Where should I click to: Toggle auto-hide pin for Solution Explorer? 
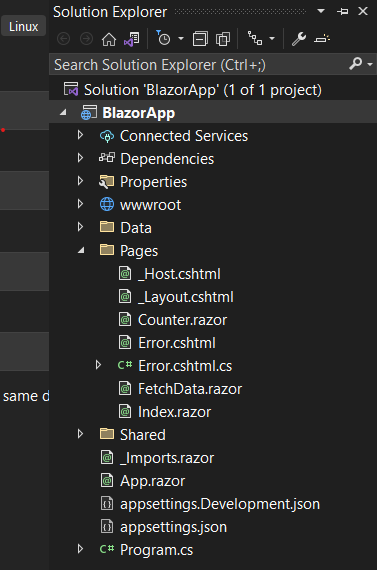(x=342, y=12)
